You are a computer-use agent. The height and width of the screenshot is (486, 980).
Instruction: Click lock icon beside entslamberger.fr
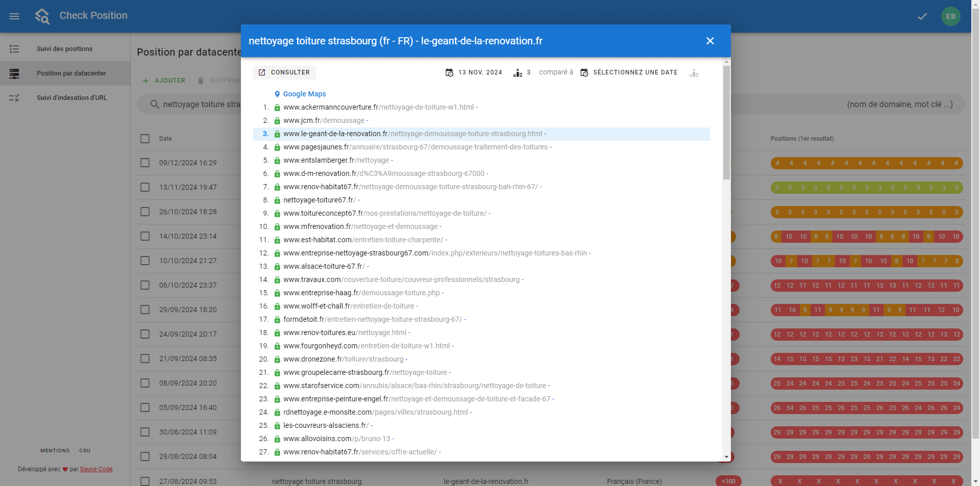[277, 161]
